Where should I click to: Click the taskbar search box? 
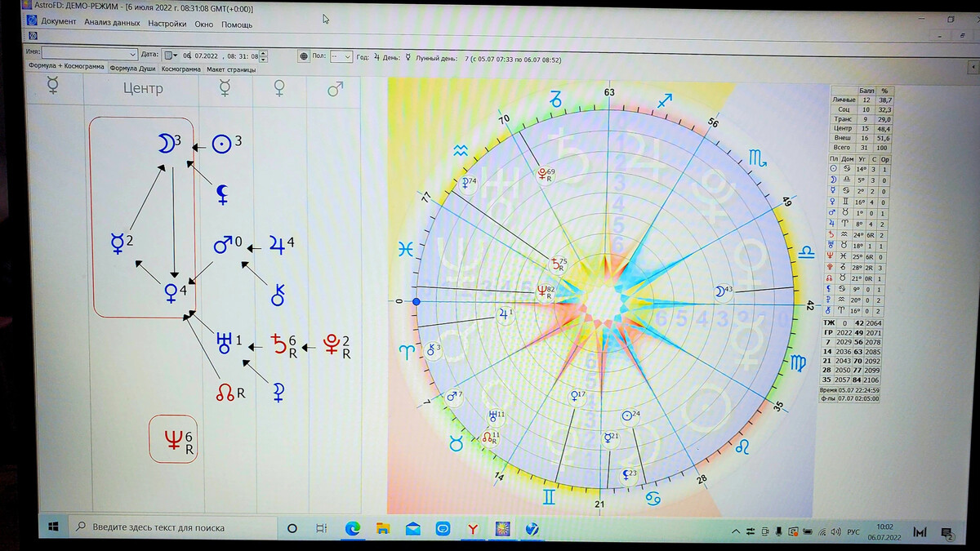174,528
